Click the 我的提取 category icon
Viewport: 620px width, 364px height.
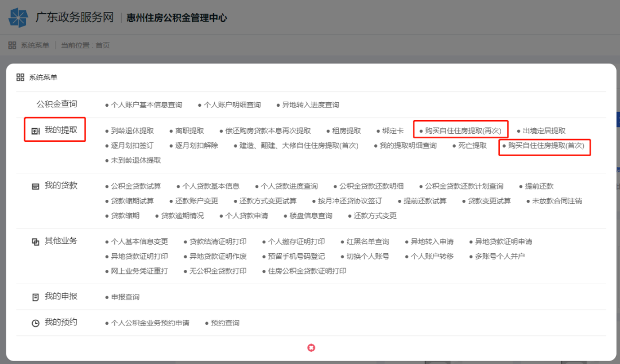(36, 131)
